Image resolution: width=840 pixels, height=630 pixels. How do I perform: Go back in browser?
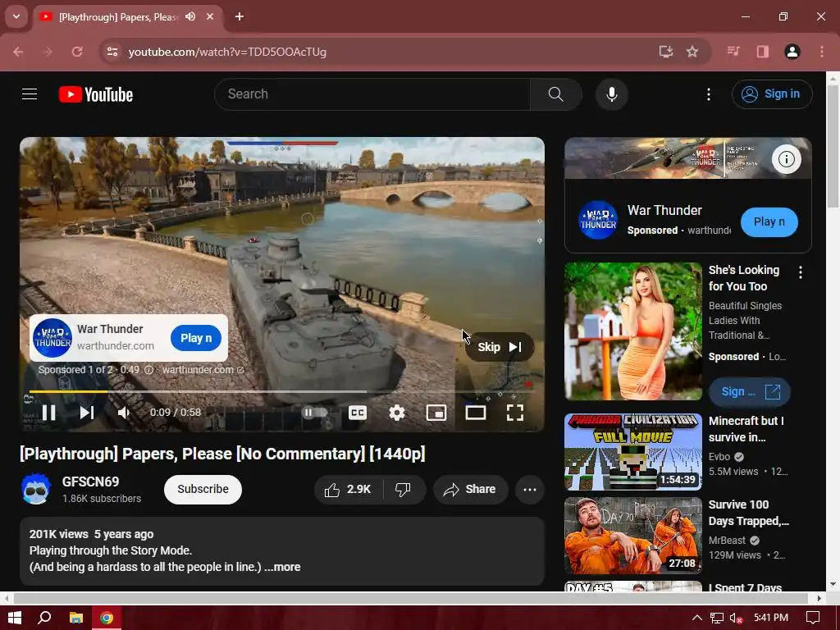[x=18, y=52]
